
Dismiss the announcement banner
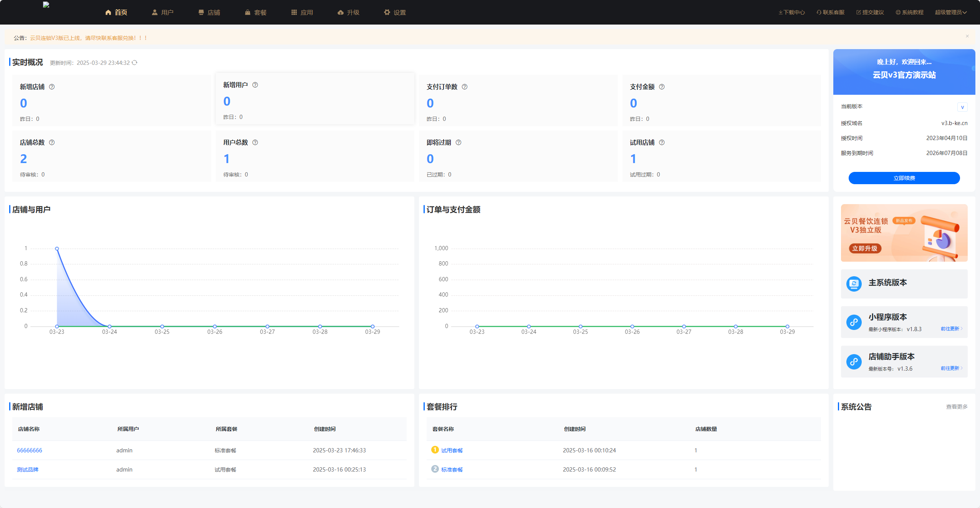pos(967,36)
